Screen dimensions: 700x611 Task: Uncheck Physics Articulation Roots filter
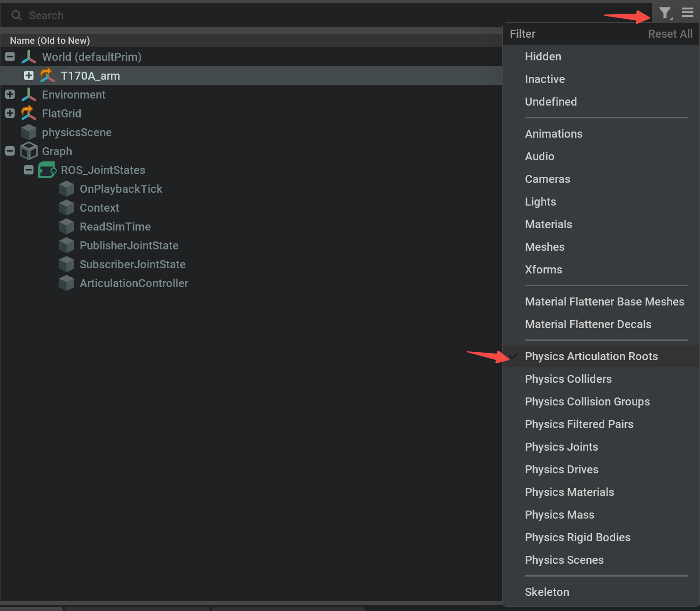600,356
